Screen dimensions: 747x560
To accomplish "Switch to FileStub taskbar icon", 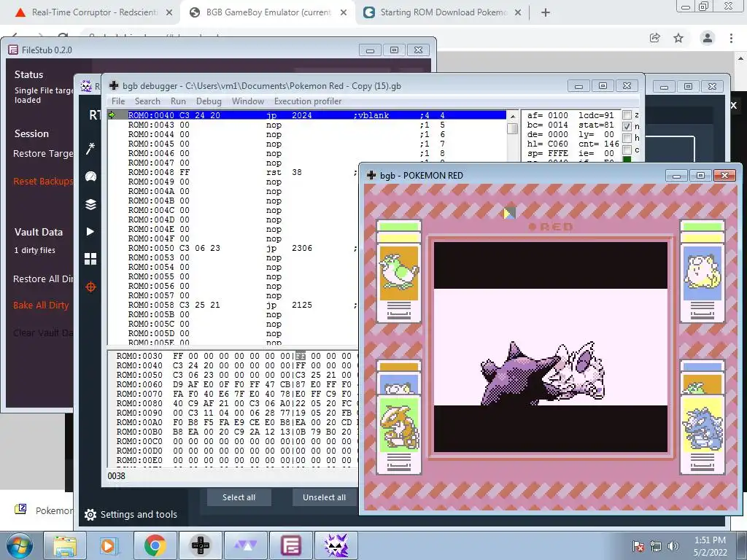I will [290, 545].
